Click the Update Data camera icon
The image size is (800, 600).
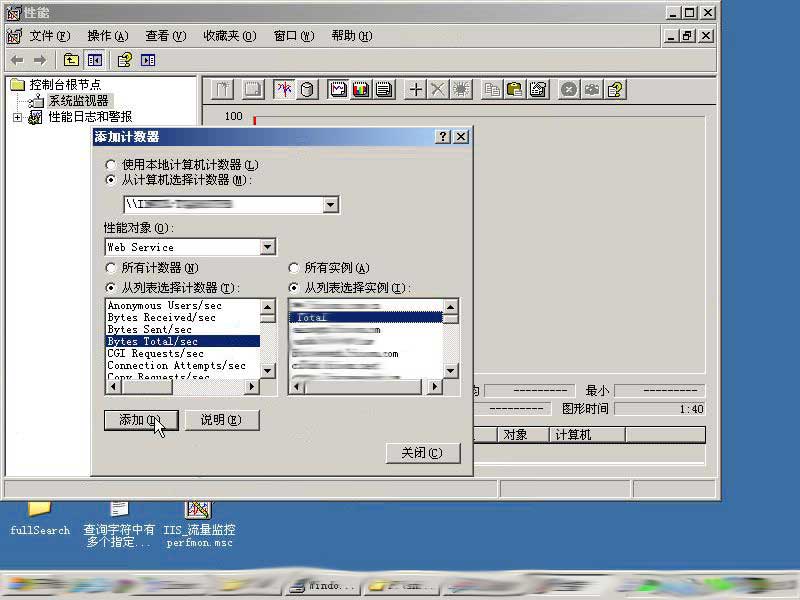(x=592, y=90)
